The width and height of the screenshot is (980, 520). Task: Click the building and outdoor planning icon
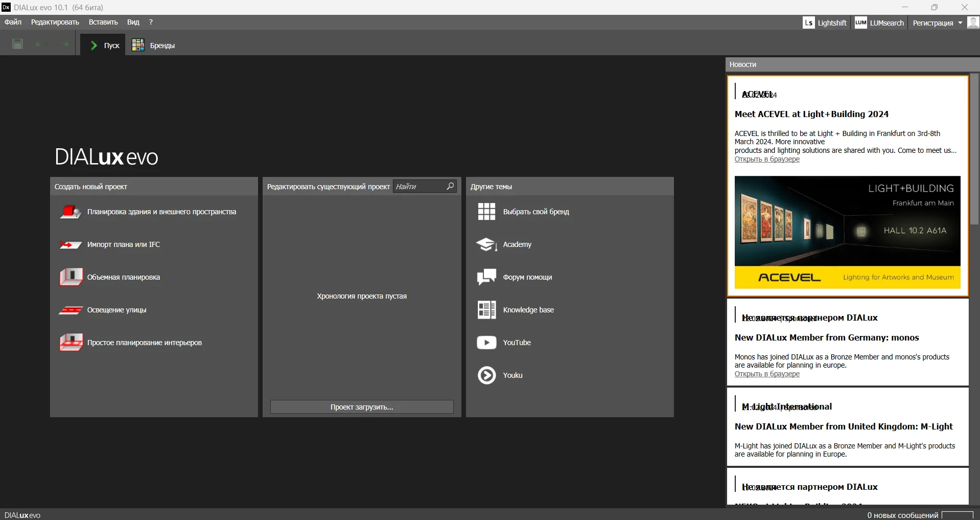point(71,212)
